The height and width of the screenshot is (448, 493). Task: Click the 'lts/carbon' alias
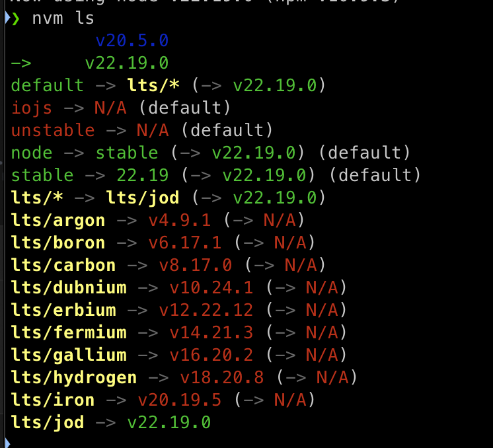[63, 265]
